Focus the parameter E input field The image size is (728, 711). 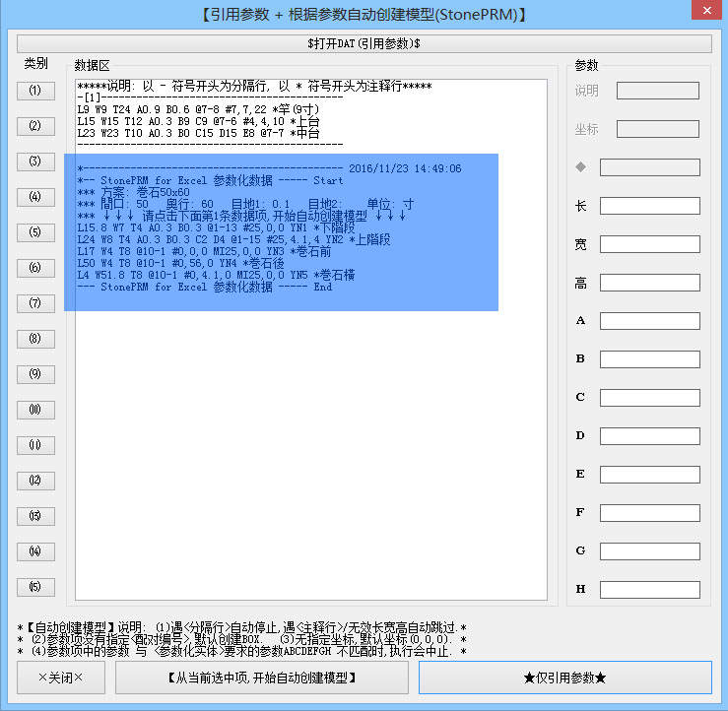[650, 475]
